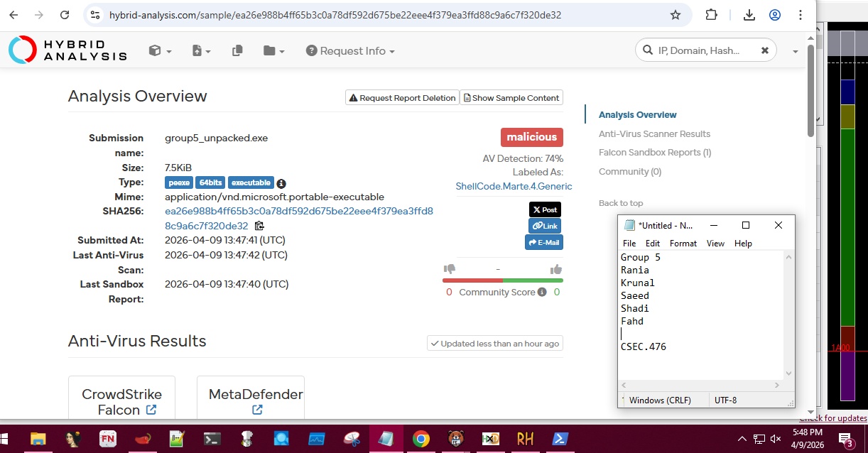Open CrowdStrike Falcon external link icon
The height and width of the screenshot is (453, 868).
(x=151, y=410)
